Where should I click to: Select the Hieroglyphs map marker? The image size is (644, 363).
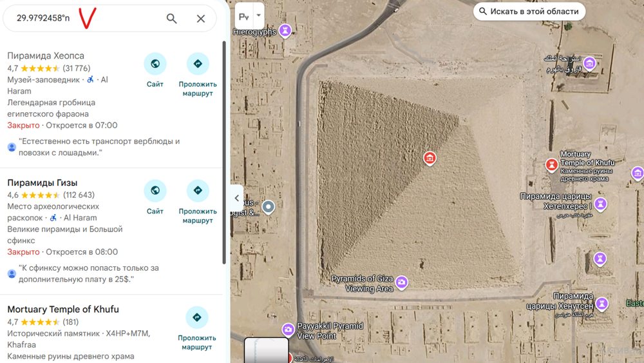click(285, 30)
